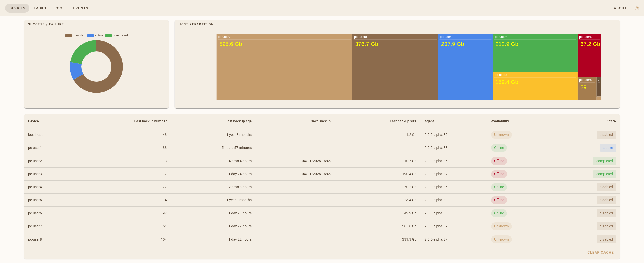This screenshot has height=263, width=644.
Task: Click the Online chip in pc-user1 row
Action: pyautogui.click(x=499, y=148)
